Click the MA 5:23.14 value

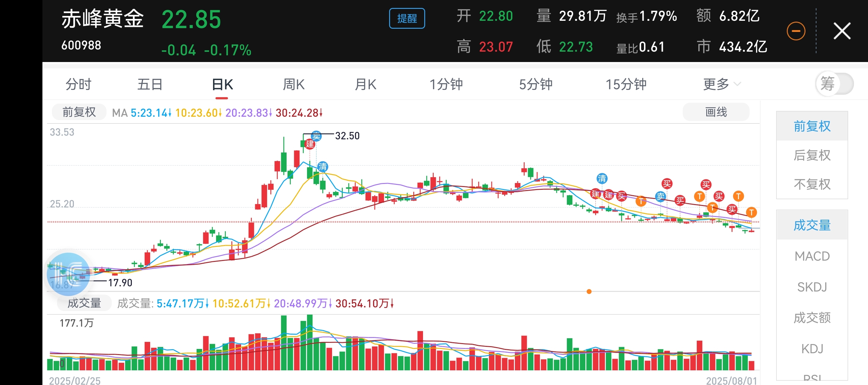coord(151,113)
